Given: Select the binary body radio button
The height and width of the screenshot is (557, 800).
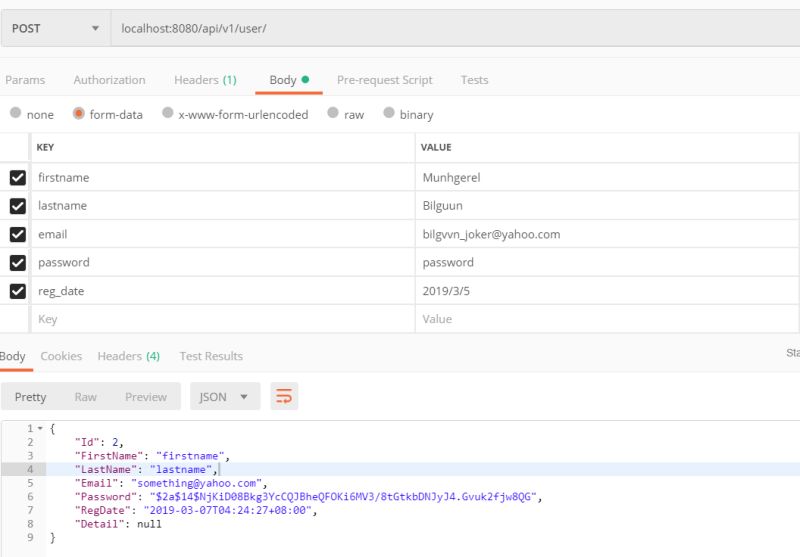Looking at the screenshot, I should [389, 113].
